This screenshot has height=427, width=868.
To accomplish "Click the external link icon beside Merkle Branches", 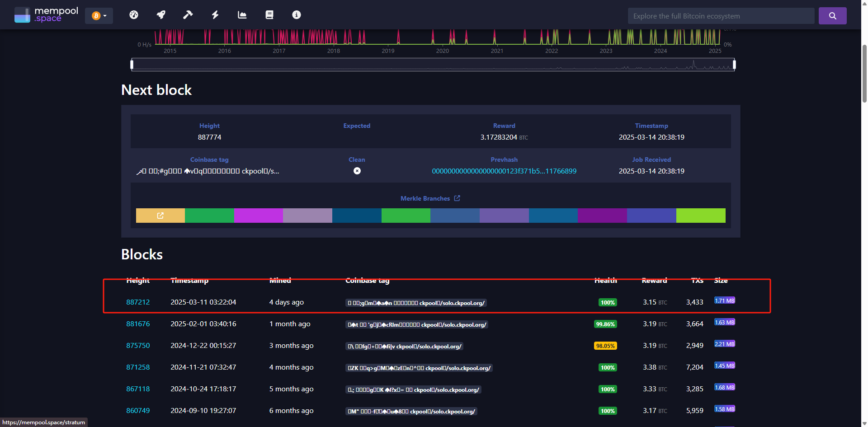I will [457, 198].
